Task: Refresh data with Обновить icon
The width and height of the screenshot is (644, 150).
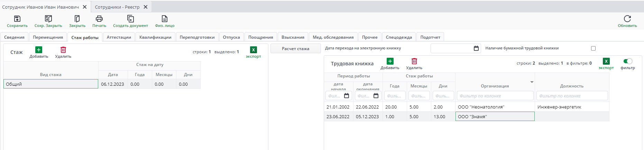Action: 627,19
